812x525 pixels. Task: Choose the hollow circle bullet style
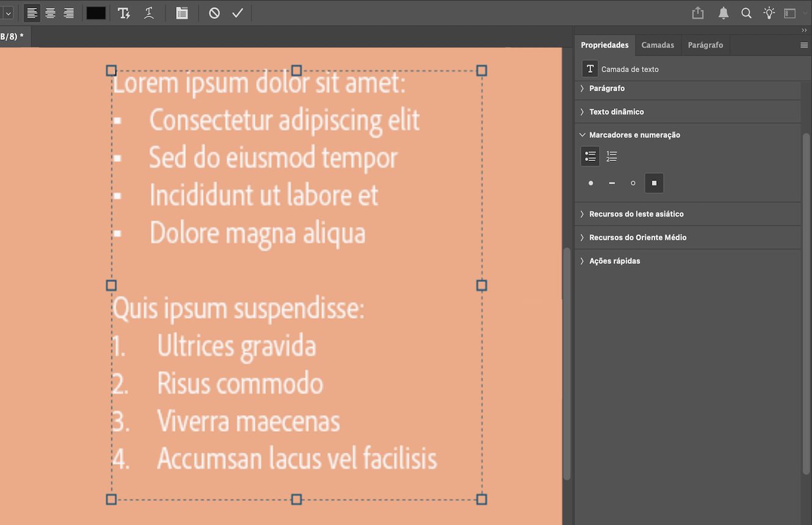pos(633,183)
